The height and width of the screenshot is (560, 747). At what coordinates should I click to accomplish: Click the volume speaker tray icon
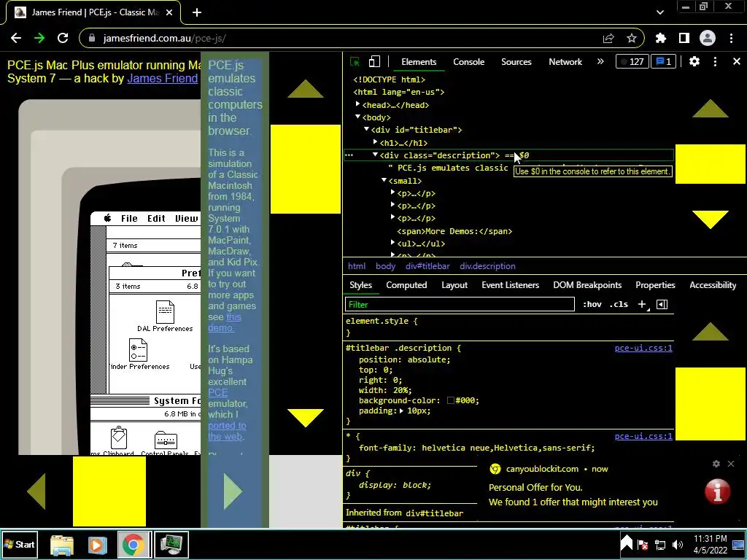tap(678, 544)
